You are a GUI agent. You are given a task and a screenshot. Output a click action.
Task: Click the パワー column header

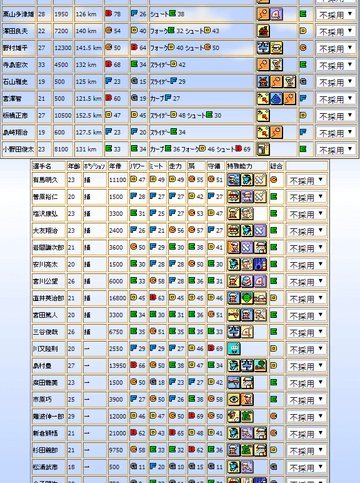pos(138,166)
